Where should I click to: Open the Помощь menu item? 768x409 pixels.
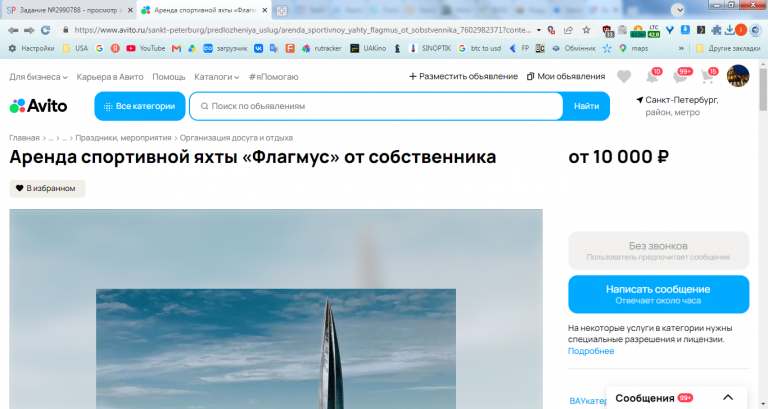(x=169, y=77)
